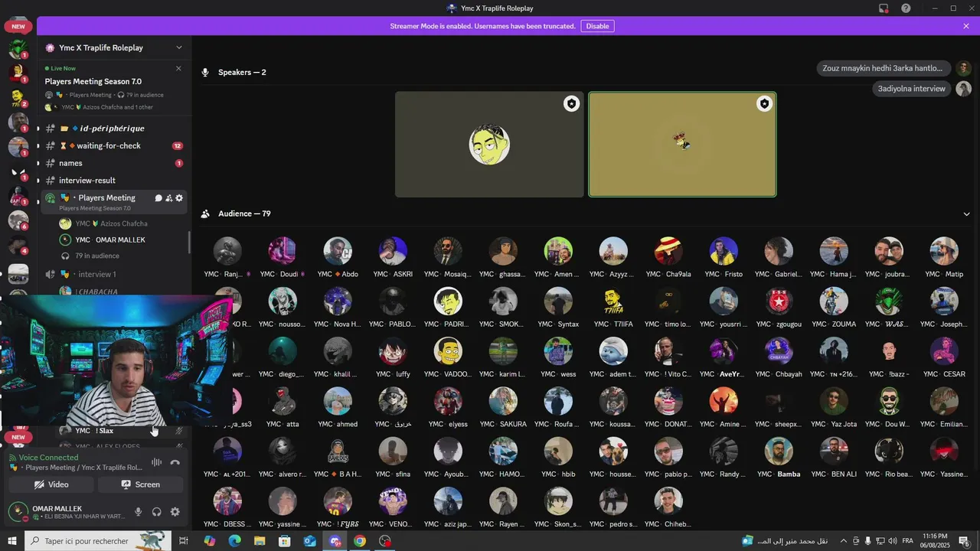Open the Help question mark icon
This screenshot has height=551, width=980.
coord(906,8)
